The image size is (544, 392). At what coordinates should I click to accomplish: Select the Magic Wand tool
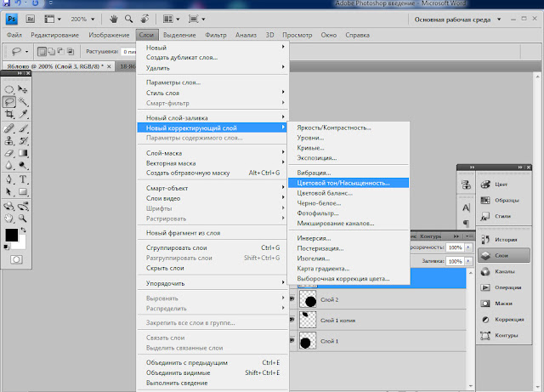pos(23,102)
